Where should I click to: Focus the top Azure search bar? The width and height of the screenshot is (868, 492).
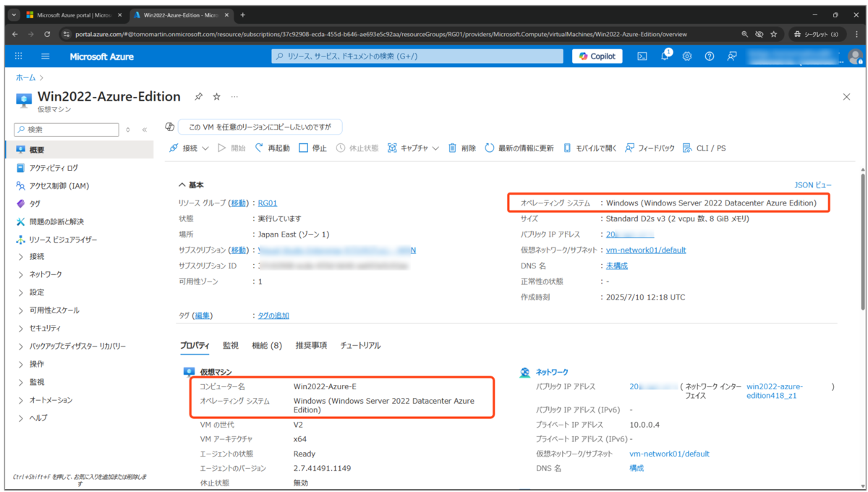coord(417,56)
